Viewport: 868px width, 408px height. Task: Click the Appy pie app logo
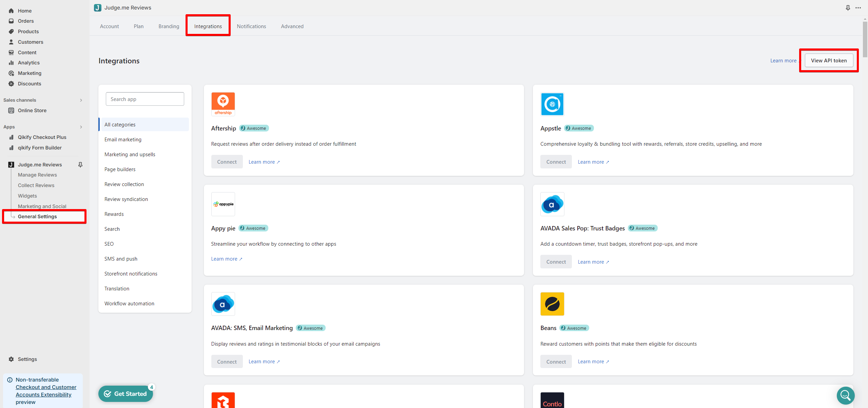click(x=223, y=204)
